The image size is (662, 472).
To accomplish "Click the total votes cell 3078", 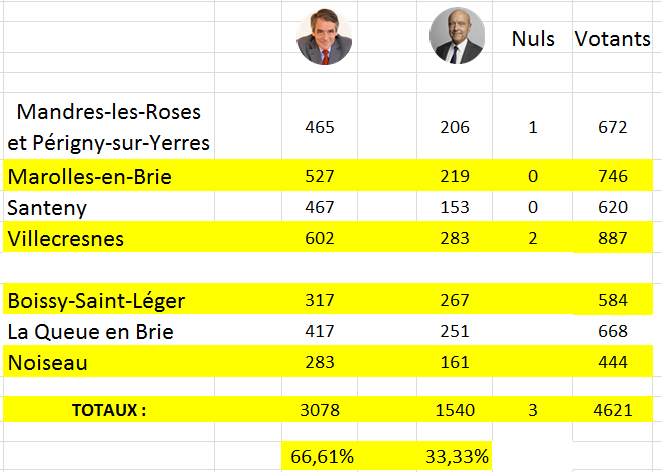I will (x=320, y=410).
